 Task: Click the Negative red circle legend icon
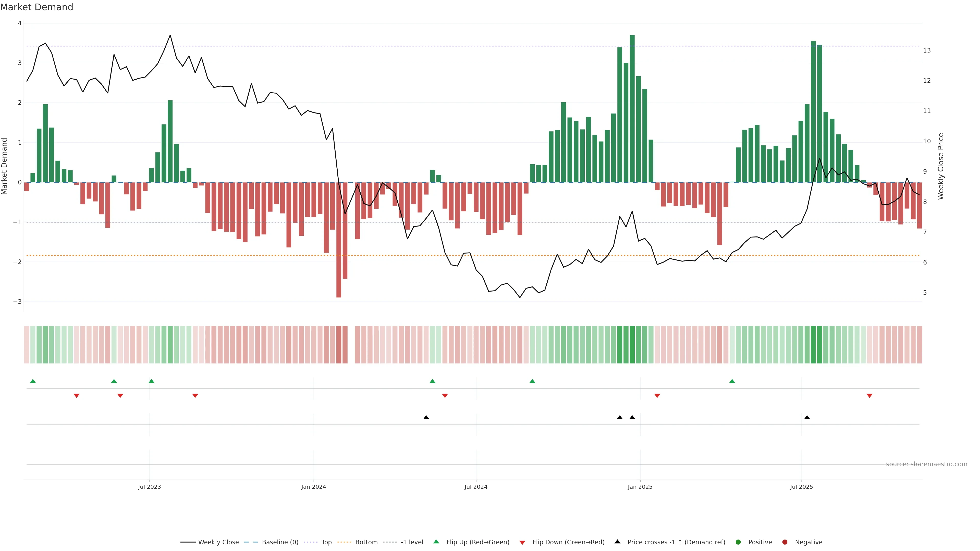click(x=785, y=542)
